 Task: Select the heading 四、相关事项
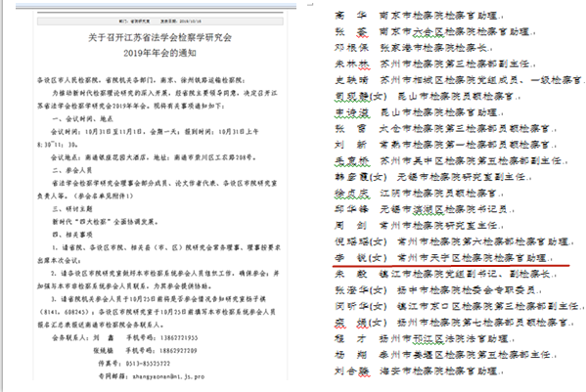pyautogui.click(x=72, y=235)
